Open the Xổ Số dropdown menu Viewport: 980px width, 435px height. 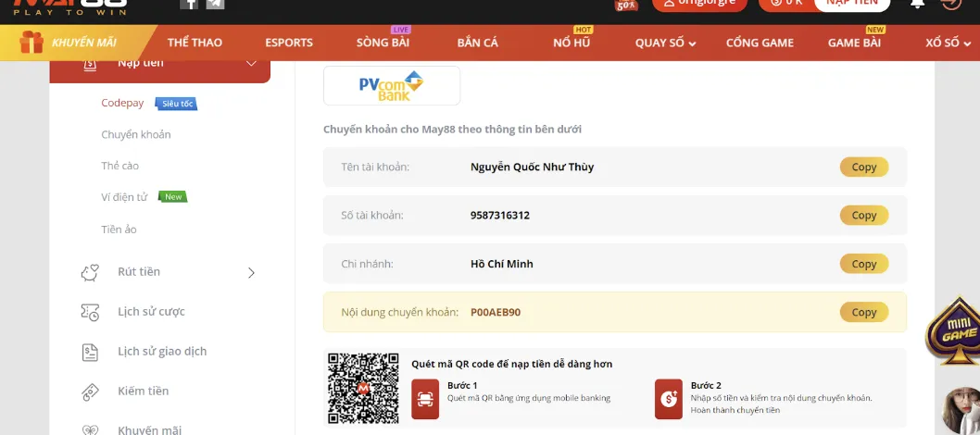950,43
